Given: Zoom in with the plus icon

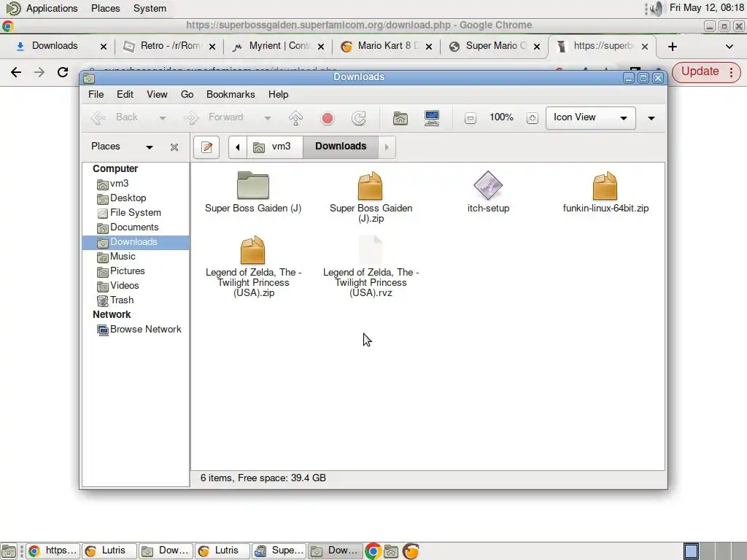Looking at the screenshot, I should pyautogui.click(x=532, y=118).
